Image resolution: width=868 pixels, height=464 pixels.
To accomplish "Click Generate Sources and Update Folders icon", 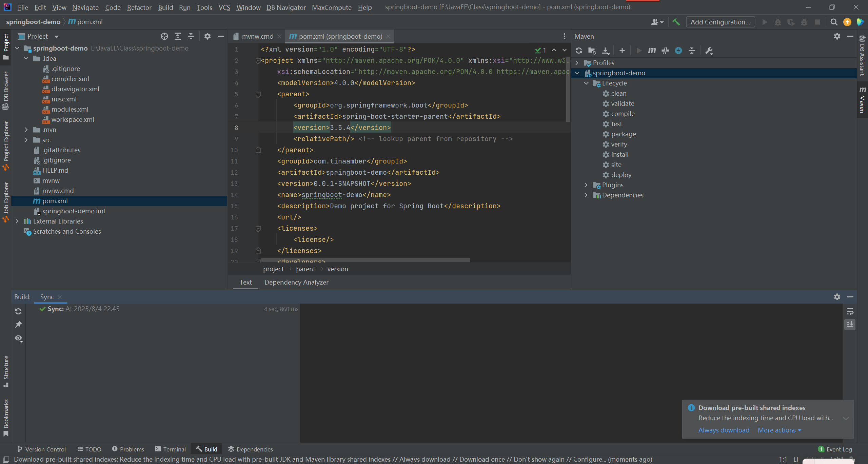I will 592,51.
